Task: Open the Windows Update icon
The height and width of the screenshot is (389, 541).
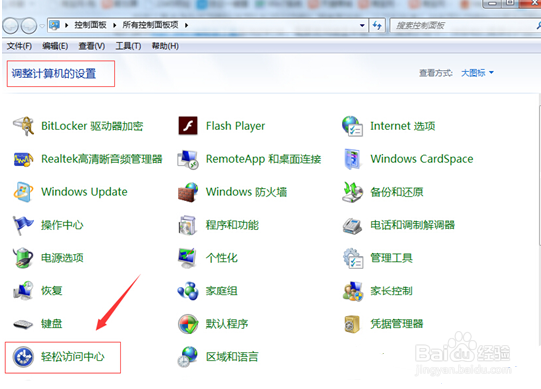Action: pyautogui.click(x=23, y=192)
